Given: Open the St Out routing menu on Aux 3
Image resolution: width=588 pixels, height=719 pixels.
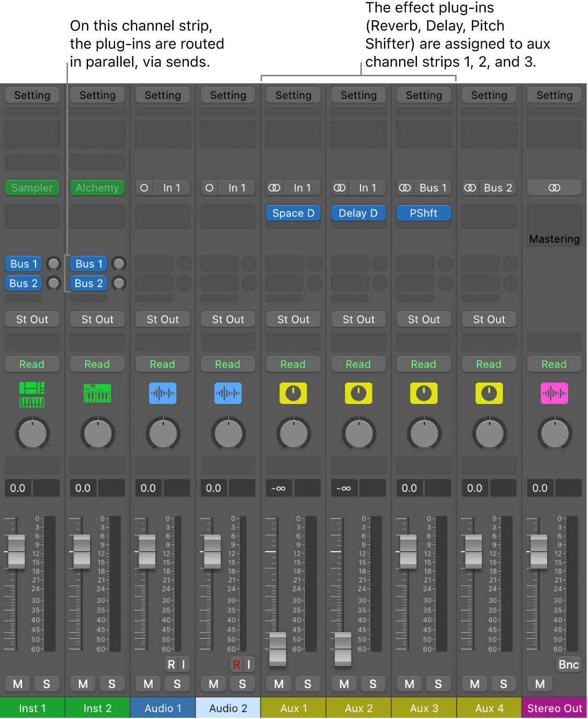Looking at the screenshot, I should [x=423, y=319].
